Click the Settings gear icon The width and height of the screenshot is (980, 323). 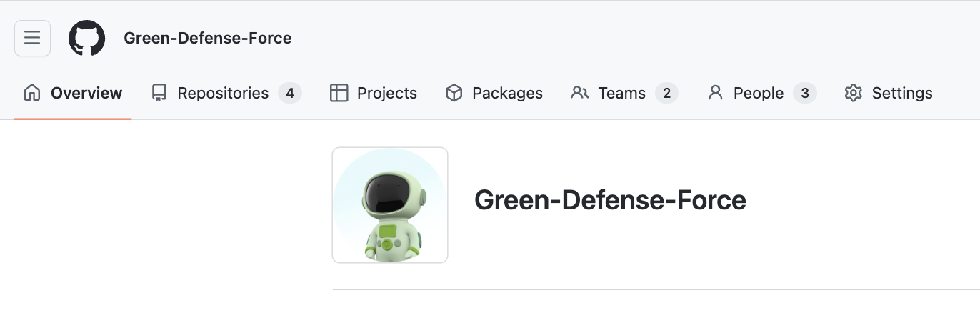point(854,93)
